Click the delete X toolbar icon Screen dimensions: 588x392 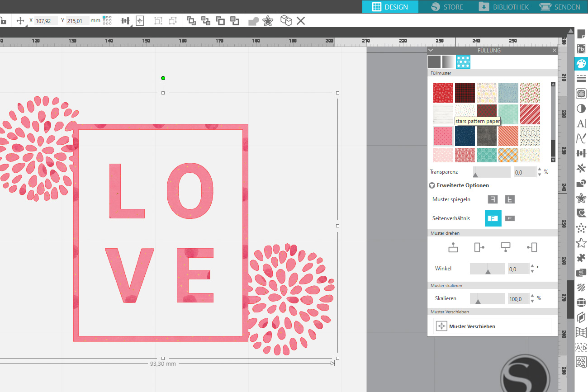click(301, 21)
